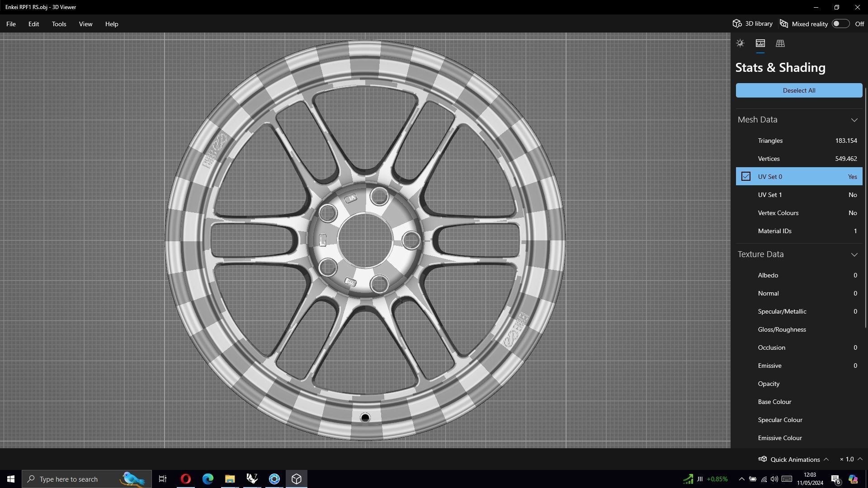Open the File menu
Screen dimensions: 868x488
coord(11,24)
